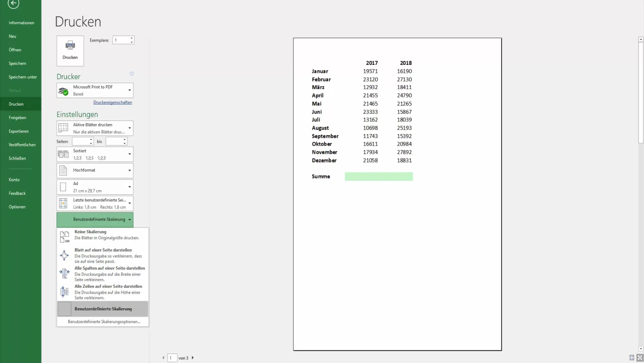Decrease the Exemplare copies count
The height and width of the screenshot is (363, 644).
[x=132, y=42]
